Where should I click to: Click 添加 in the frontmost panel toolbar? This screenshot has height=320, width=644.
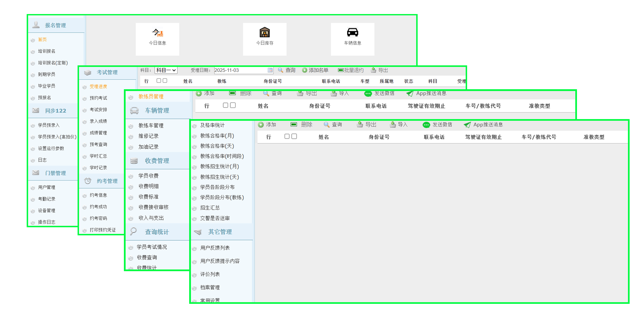pyautogui.click(x=267, y=125)
